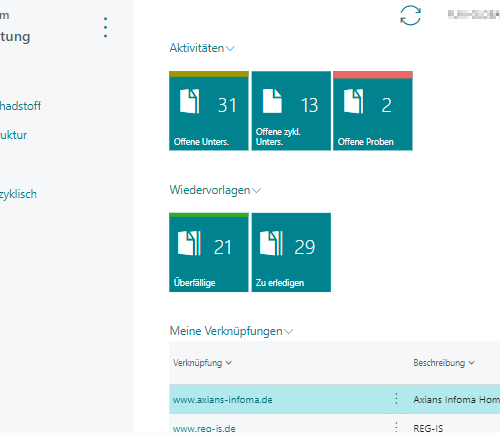Show row options for www.reg-is.de
The width and height of the screenshot is (500, 433).
(x=396, y=427)
